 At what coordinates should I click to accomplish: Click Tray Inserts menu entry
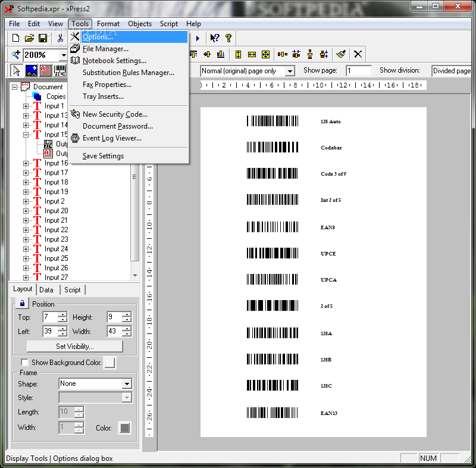pyautogui.click(x=129, y=96)
